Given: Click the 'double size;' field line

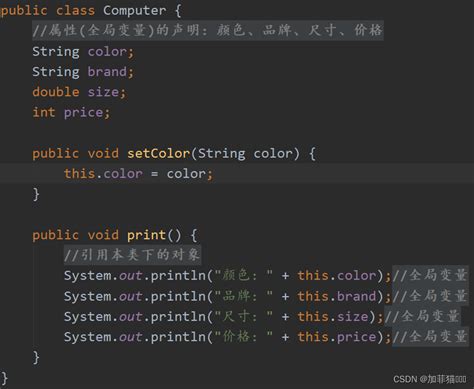Looking at the screenshot, I should [79, 92].
